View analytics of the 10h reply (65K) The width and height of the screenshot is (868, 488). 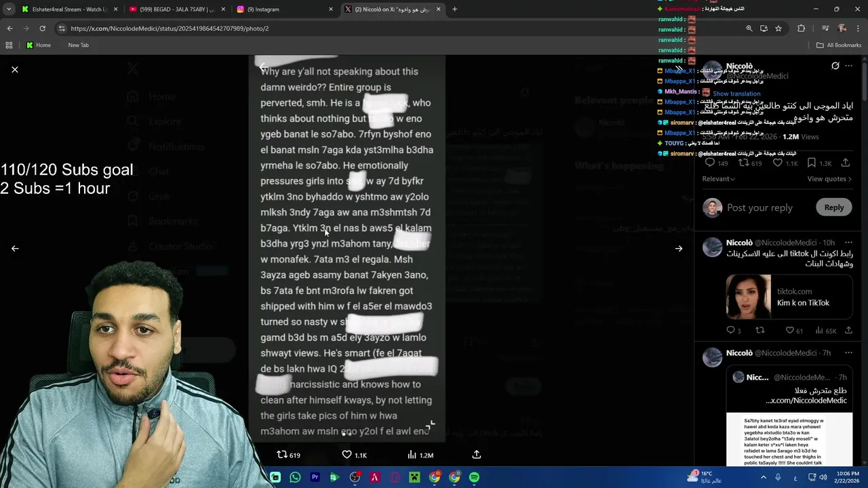pos(825,331)
